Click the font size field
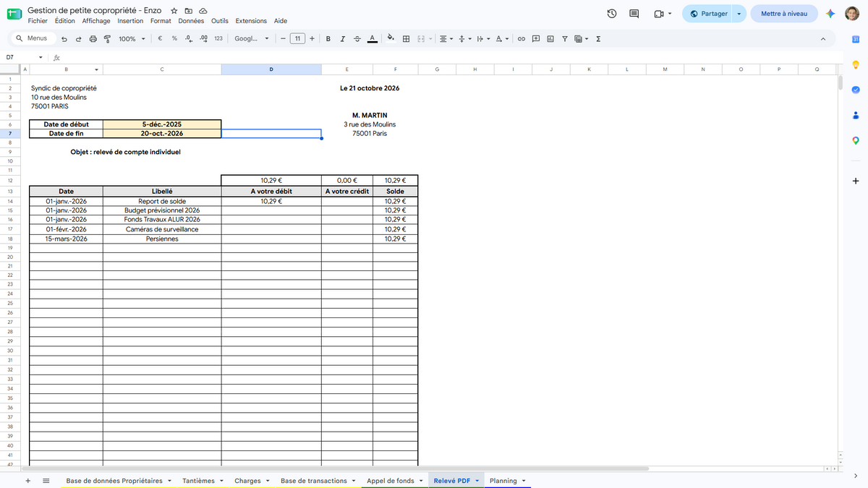This screenshot has width=868, height=488. [297, 38]
